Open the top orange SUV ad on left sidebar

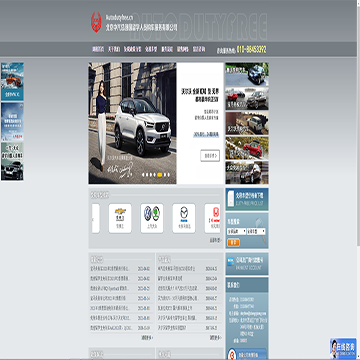pos(12,82)
